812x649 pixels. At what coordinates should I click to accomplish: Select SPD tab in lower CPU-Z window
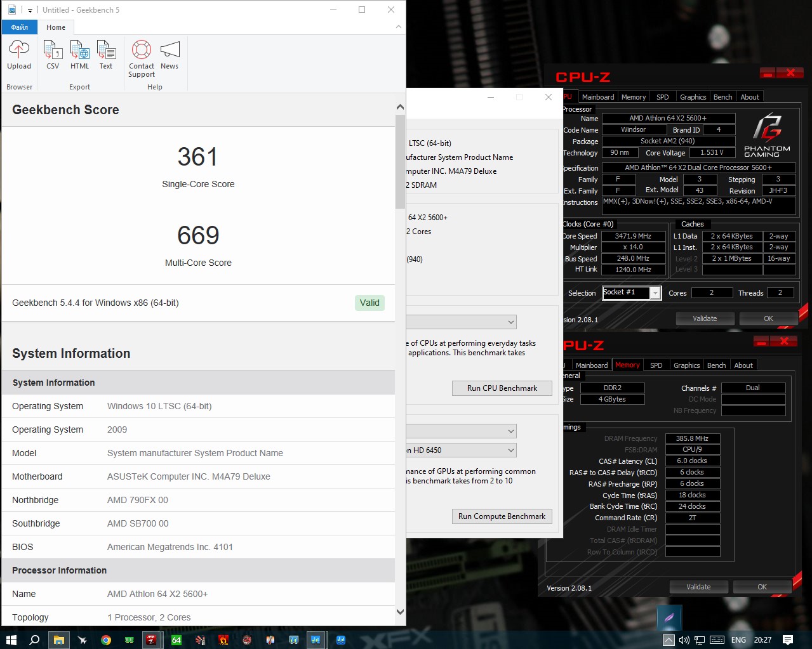(656, 365)
